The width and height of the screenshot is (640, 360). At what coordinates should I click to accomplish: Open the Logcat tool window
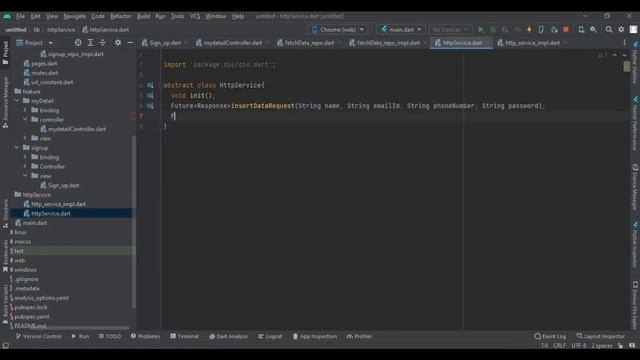pos(270,336)
